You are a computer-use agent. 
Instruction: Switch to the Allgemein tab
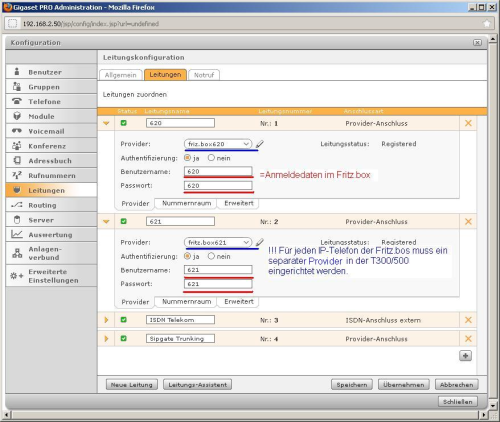[121, 75]
